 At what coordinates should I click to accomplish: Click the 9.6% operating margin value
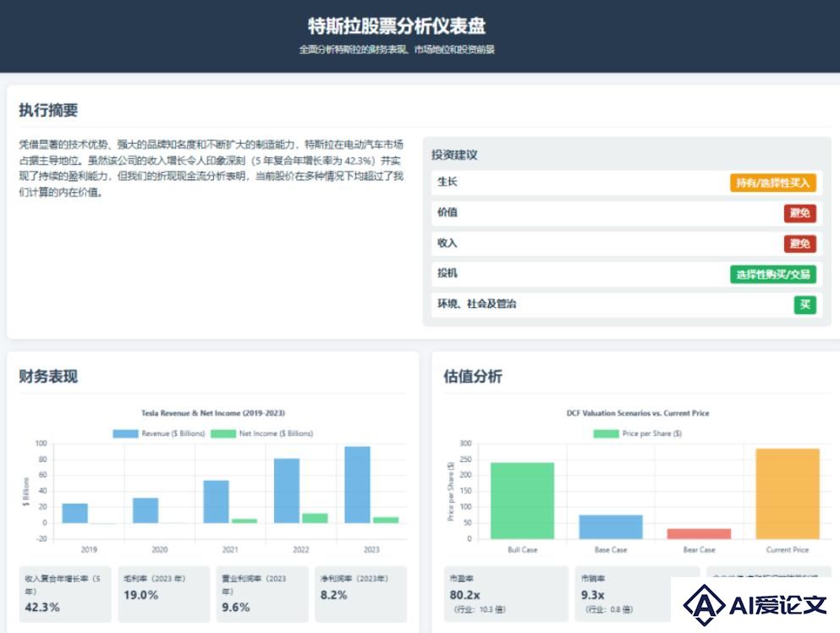coord(236,608)
